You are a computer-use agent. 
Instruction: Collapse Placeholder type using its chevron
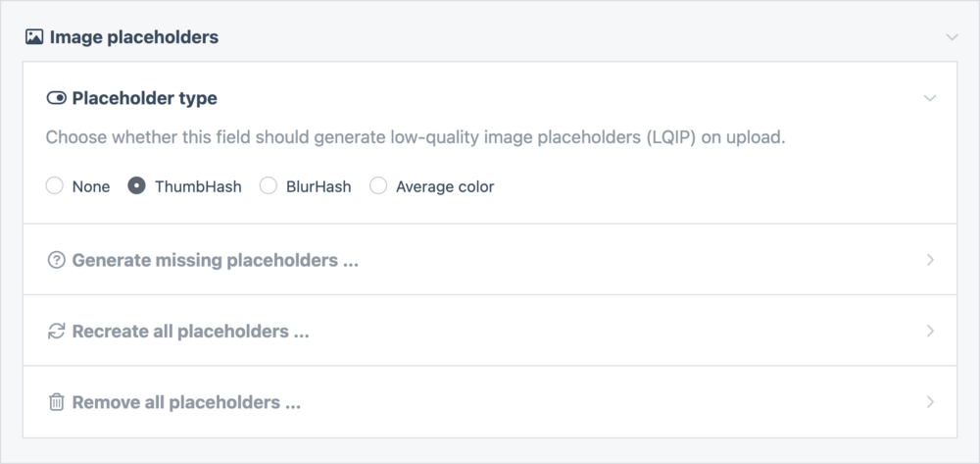(930, 98)
